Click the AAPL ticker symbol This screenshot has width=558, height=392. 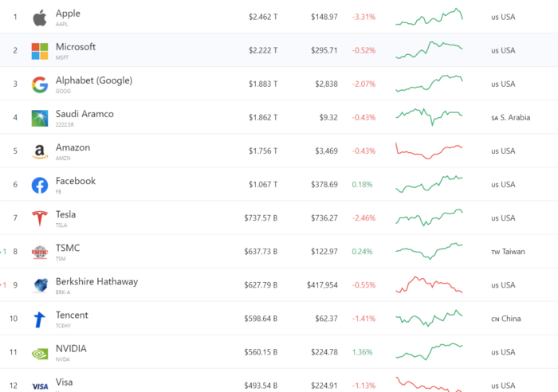pyautogui.click(x=61, y=24)
